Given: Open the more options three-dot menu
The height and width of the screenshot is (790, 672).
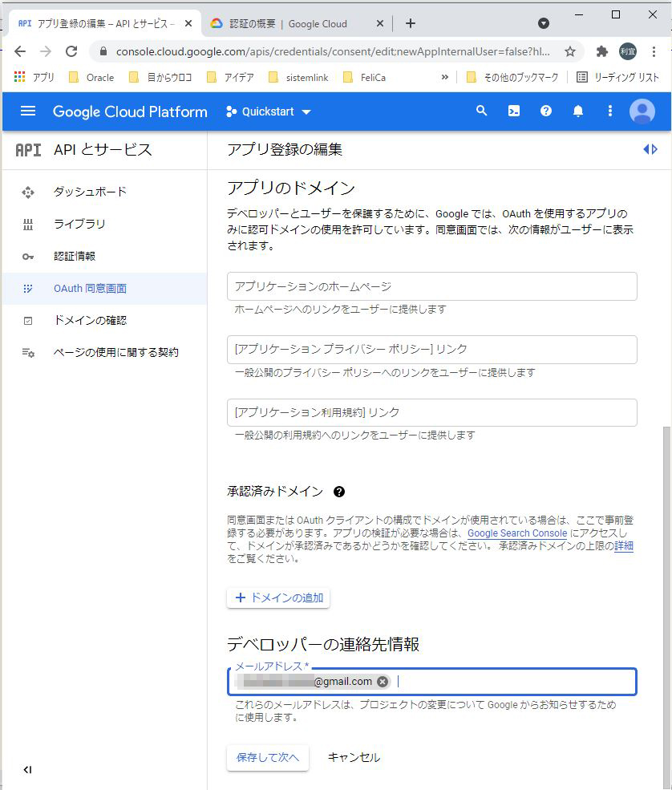Looking at the screenshot, I should [609, 111].
